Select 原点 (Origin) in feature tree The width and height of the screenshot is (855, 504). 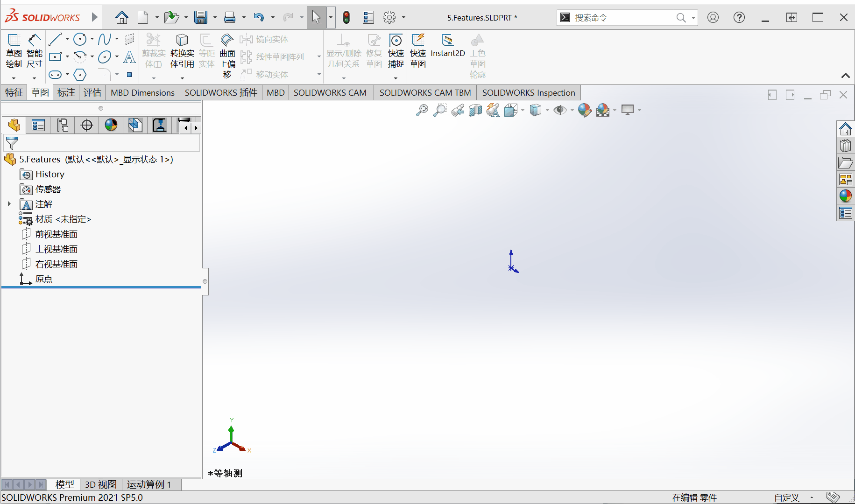pos(44,279)
